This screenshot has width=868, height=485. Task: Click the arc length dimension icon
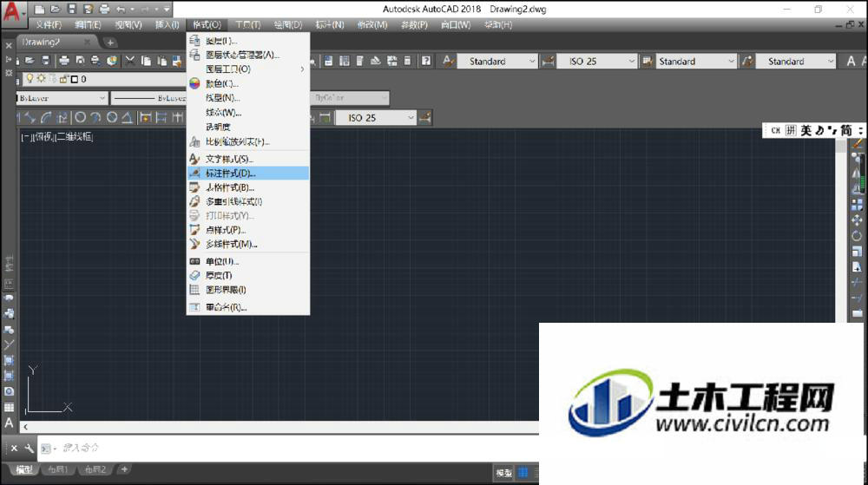(47, 117)
